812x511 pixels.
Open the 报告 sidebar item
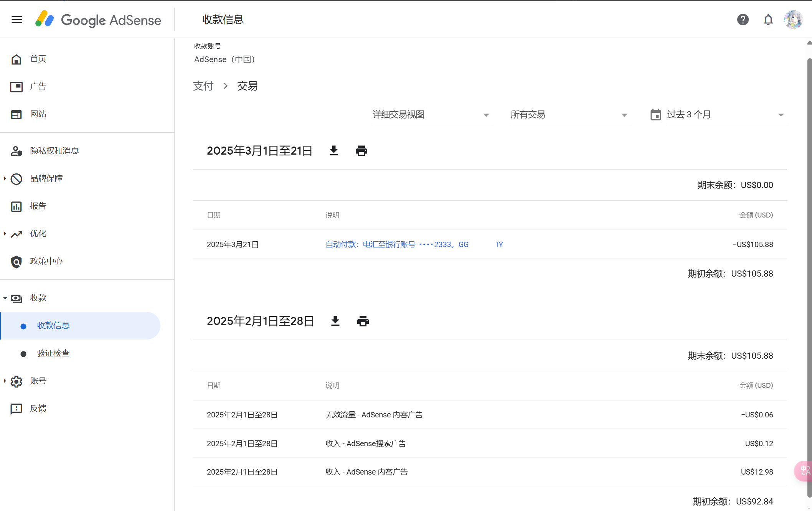[x=38, y=206]
